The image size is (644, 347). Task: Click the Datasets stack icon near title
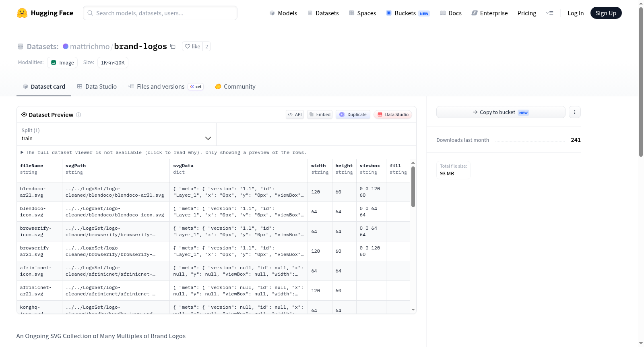point(21,46)
